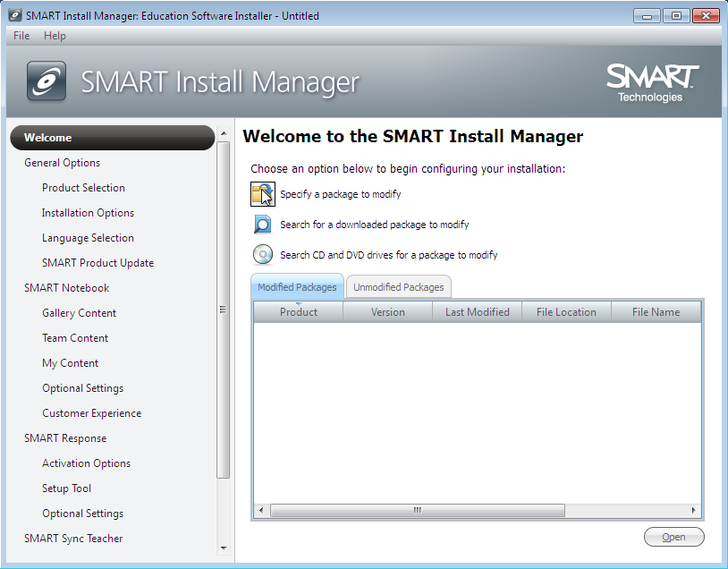Click the Last Modified column header
The height and width of the screenshot is (569, 728).
click(477, 312)
